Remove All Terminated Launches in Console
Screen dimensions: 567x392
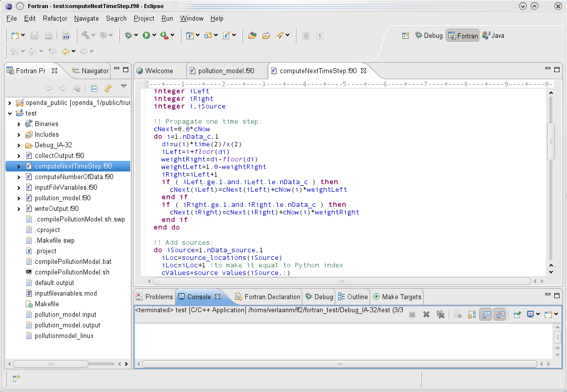click(x=441, y=314)
